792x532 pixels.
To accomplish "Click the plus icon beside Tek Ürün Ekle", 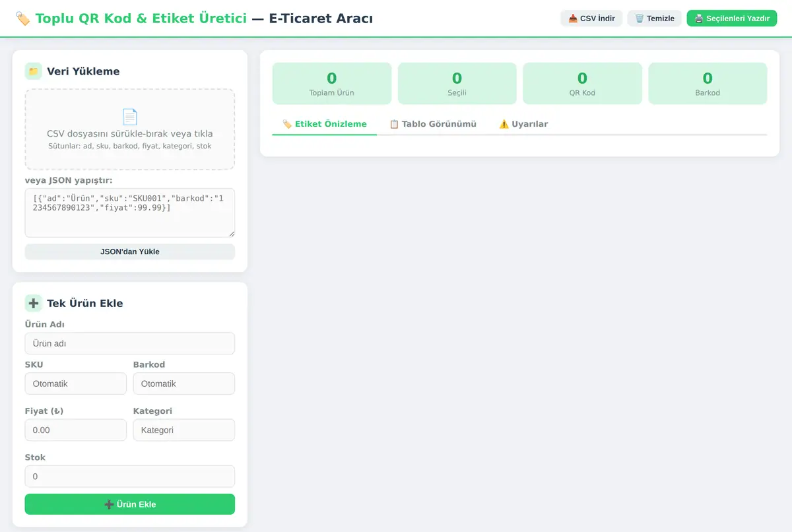I will 34,303.
